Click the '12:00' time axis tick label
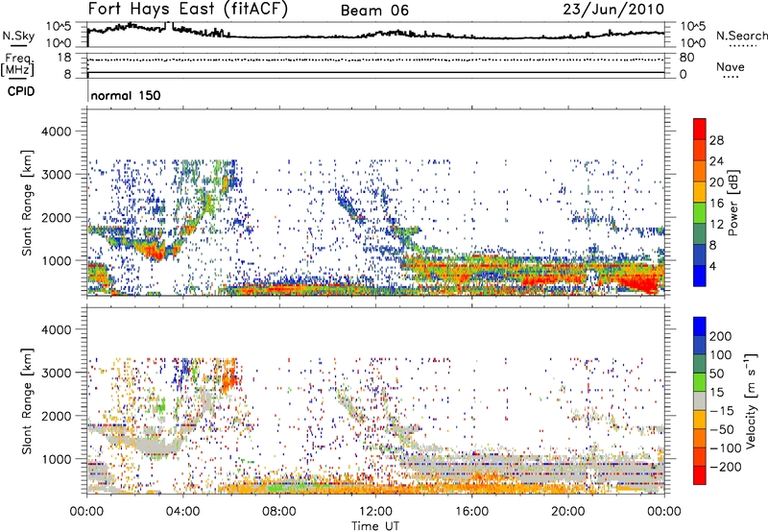This screenshot has height=532, width=768. coord(375,512)
